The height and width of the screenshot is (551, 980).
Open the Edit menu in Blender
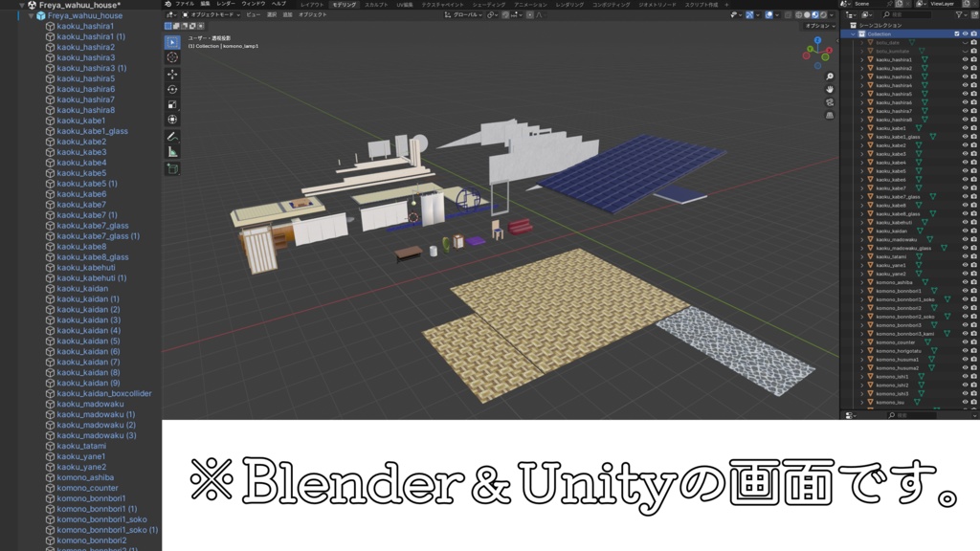coord(205,4)
